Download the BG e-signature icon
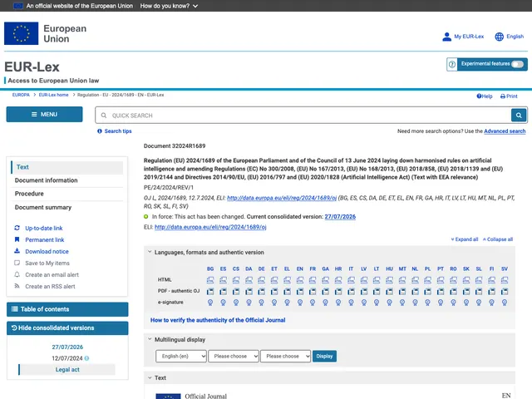The width and height of the screenshot is (532, 399). (210, 303)
